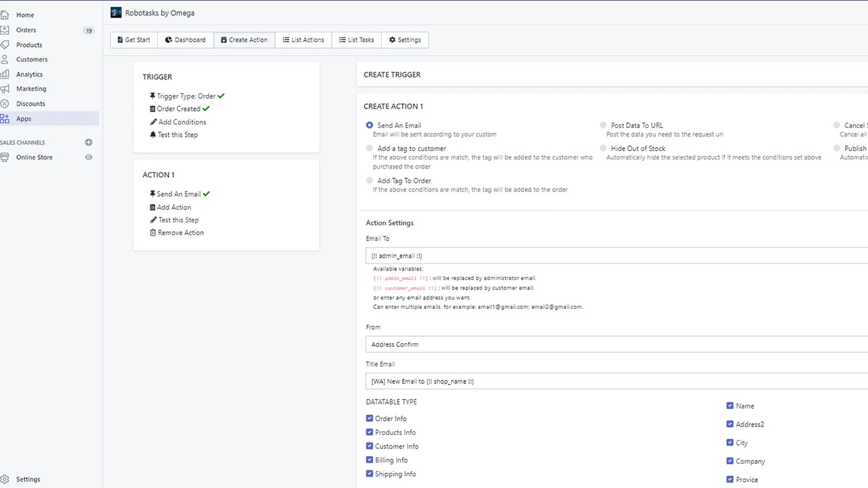Click the pin icon beside Send An Email
This screenshot has width=868, height=488.
coord(153,194)
